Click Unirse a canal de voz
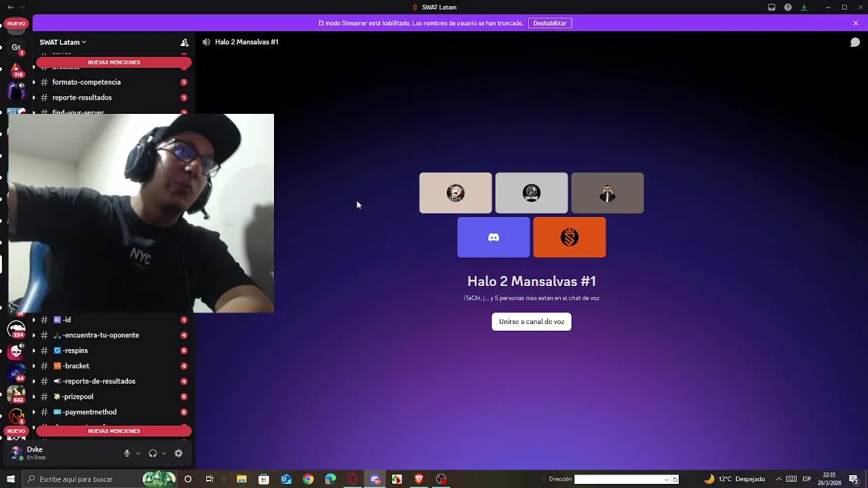The height and width of the screenshot is (488, 868). pyautogui.click(x=532, y=321)
